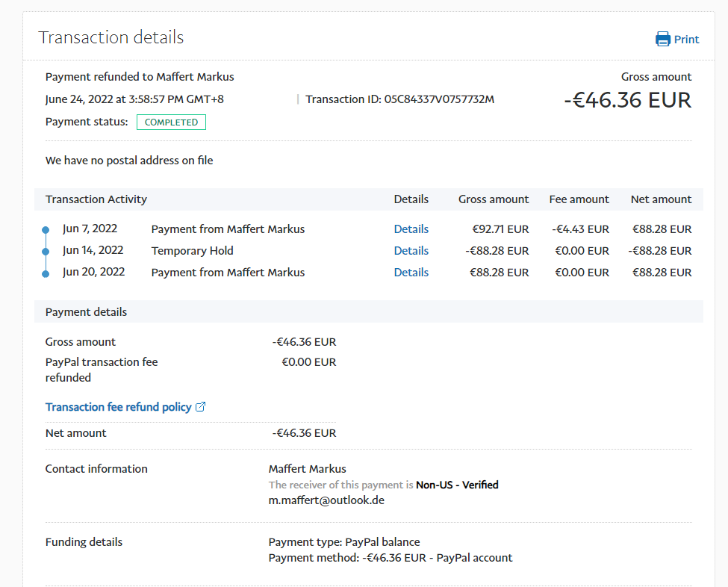Click Maffert Markus name under Contact information
The image size is (728, 587).
point(307,469)
